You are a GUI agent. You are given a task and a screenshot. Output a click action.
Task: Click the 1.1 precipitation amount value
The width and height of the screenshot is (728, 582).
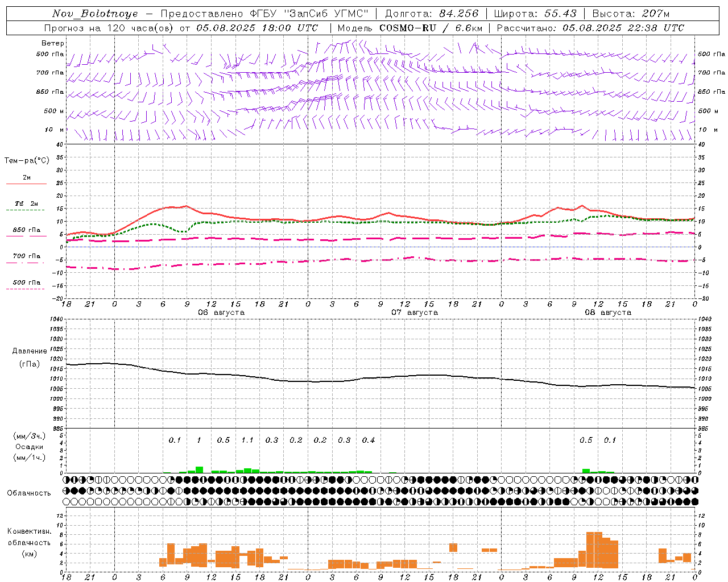tap(247, 440)
